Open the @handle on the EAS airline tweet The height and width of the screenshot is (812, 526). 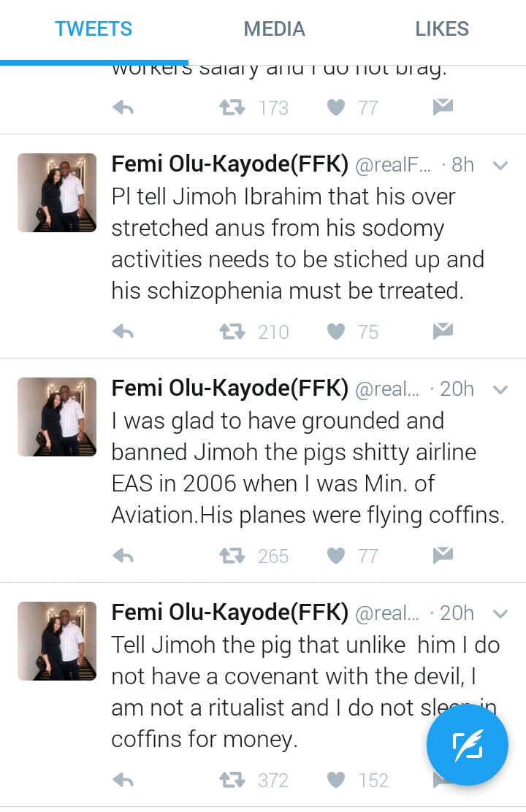pos(387,390)
